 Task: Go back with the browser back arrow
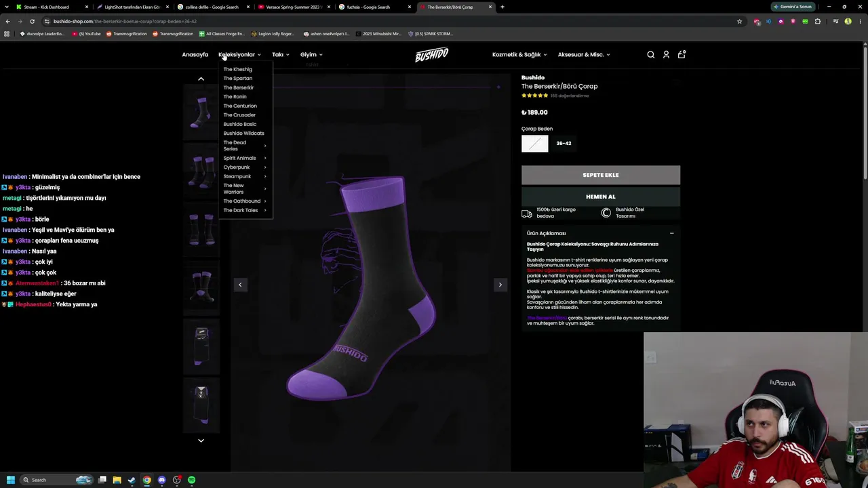[7, 21]
